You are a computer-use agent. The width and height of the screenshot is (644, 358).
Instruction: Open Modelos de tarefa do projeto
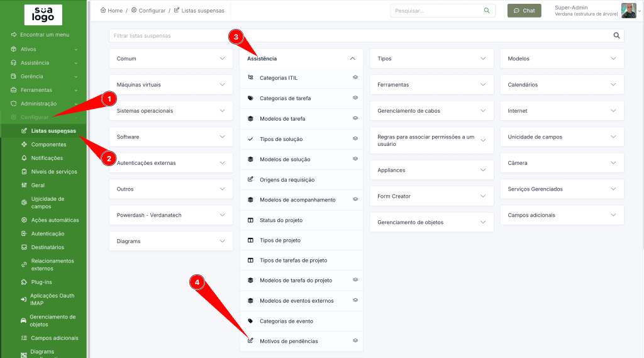coord(296,281)
